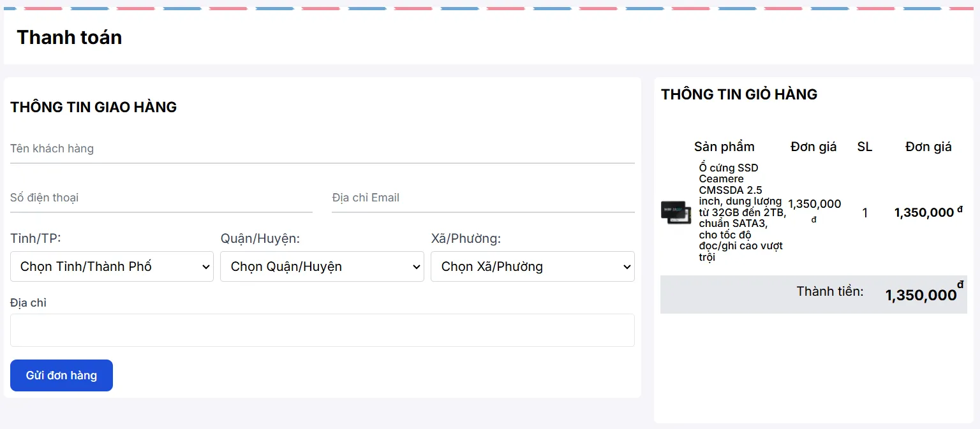
Task: Open the Chọn Tỉnh/Thành Phố dropdown
Action: click(112, 266)
